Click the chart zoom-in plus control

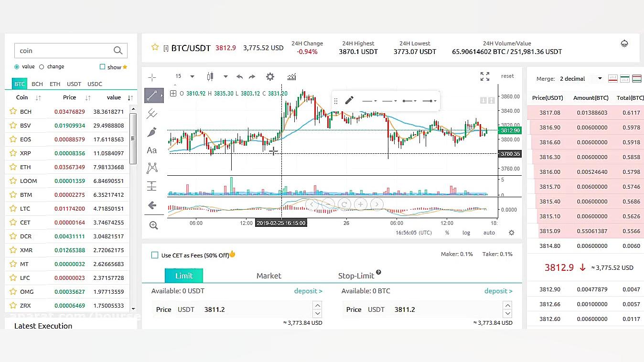tap(360, 204)
